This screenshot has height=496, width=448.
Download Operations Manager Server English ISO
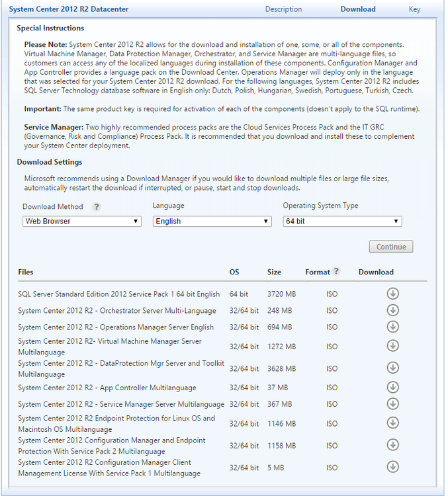(392, 327)
